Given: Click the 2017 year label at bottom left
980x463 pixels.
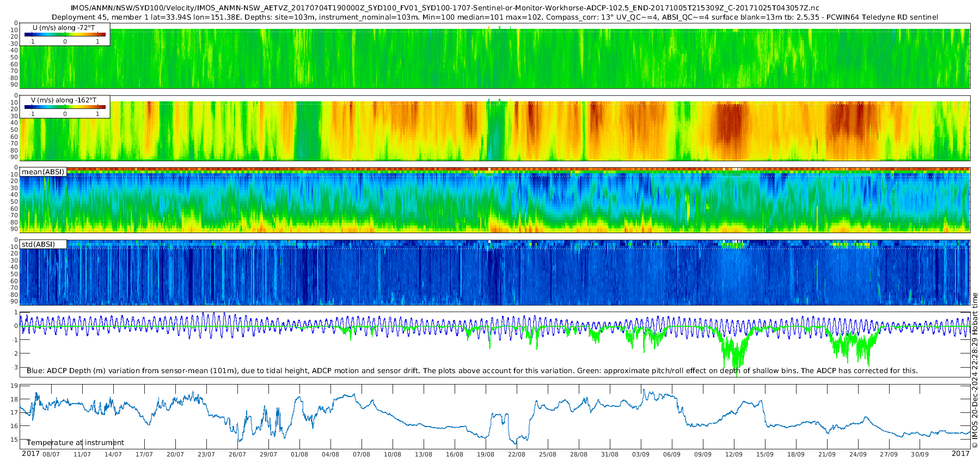Looking at the screenshot, I should point(30,454).
